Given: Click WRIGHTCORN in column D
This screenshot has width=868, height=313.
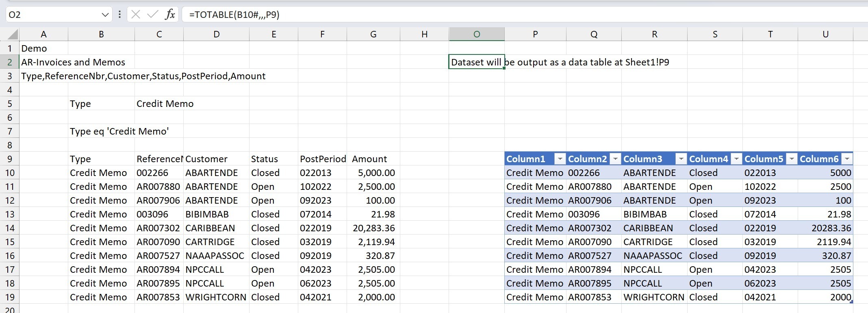Looking at the screenshot, I should click(216, 297).
